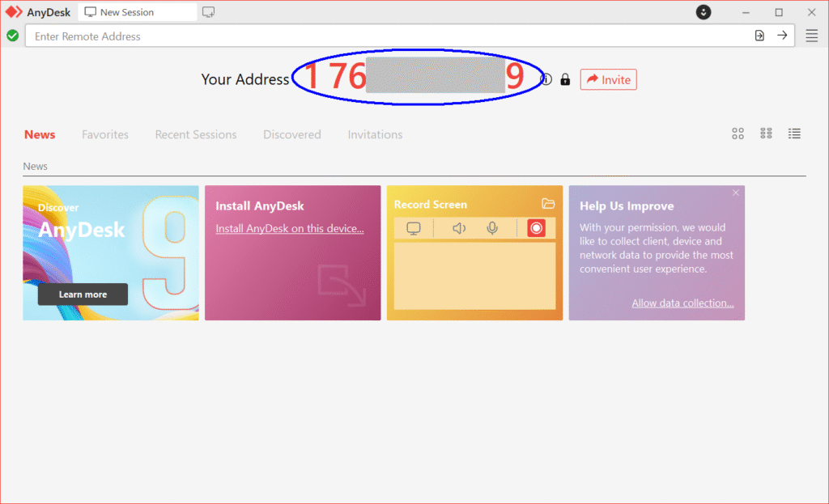Click the lock icon beside your address
The height and width of the screenshot is (504, 829).
(565, 79)
